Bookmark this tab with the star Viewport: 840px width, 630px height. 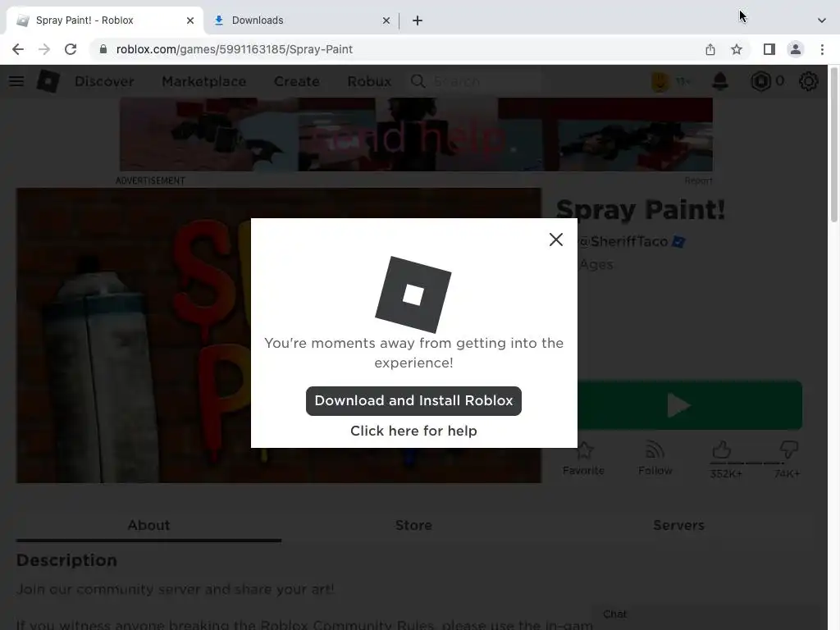coord(737,49)
